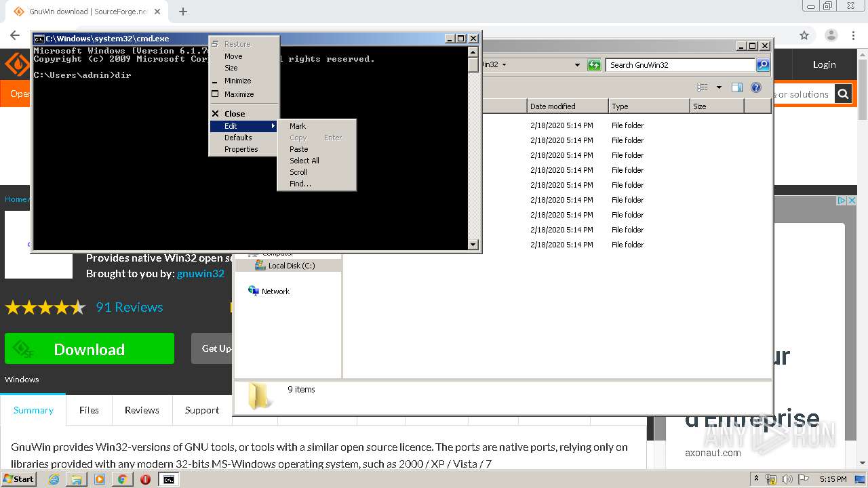
Task: Open Defaults from the cmd system menu
Action: click(x=238, y=138)
